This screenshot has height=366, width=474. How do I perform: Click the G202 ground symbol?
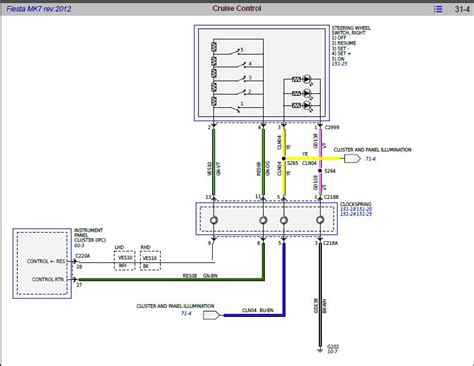click(320, 351)
